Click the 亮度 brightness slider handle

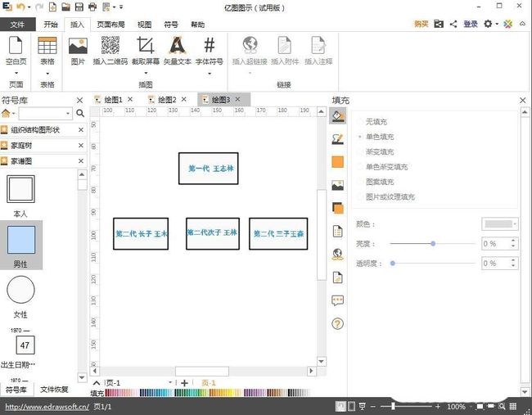[433, 244]
